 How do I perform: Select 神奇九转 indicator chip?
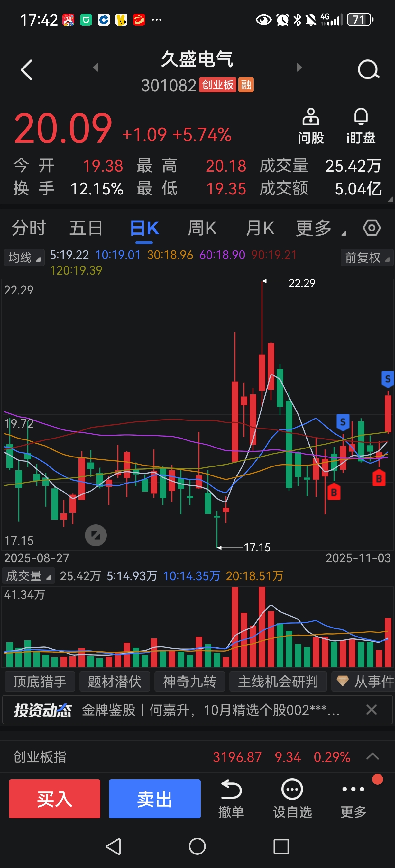[x=189, y=681]
